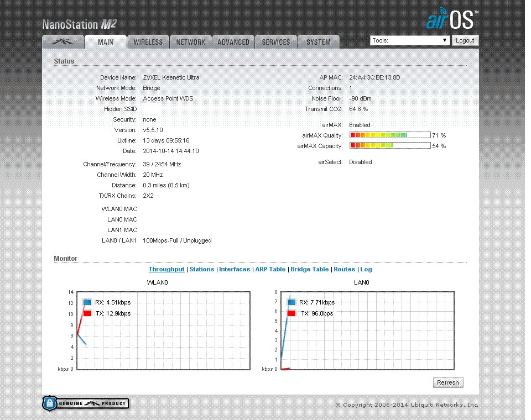
Task: Click the LAN0 blue RX legend swatch
Action: coord(291,302)
